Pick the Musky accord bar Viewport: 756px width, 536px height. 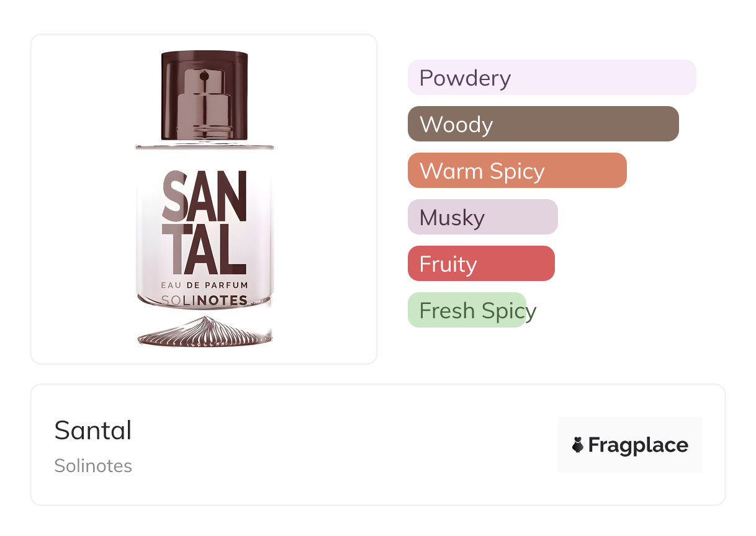[x=482, y=217]
